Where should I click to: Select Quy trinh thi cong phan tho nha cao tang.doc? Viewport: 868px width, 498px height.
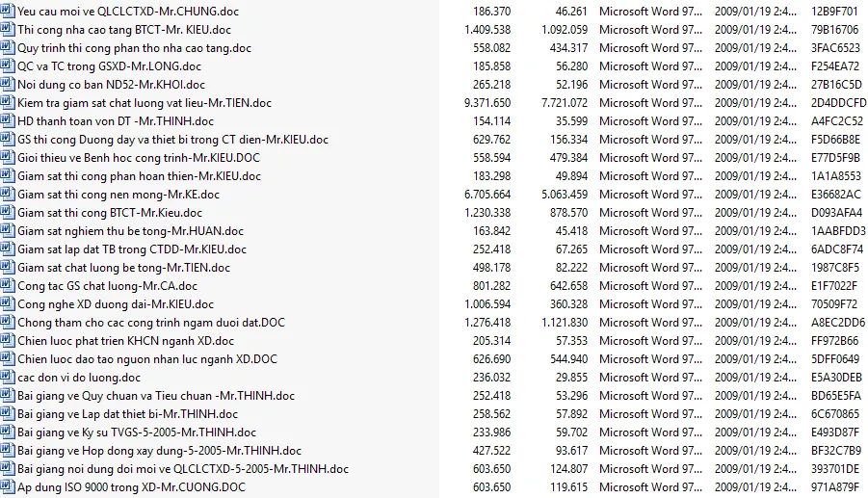point(134,48)
